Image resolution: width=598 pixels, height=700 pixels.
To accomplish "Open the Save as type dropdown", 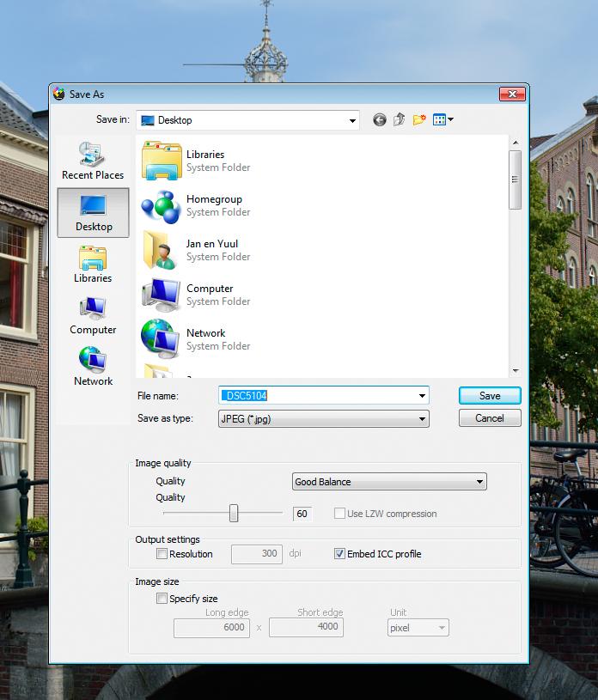I will point(323,419).
